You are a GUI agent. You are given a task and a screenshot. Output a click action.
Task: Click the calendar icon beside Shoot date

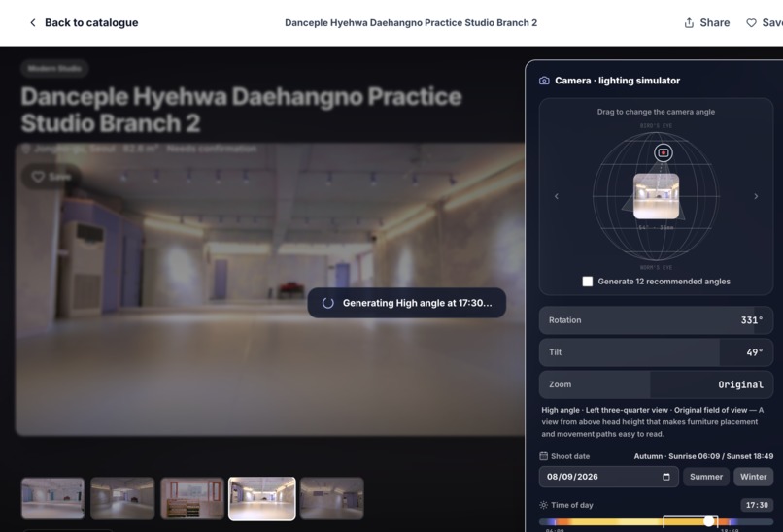[x=543, y=456]
